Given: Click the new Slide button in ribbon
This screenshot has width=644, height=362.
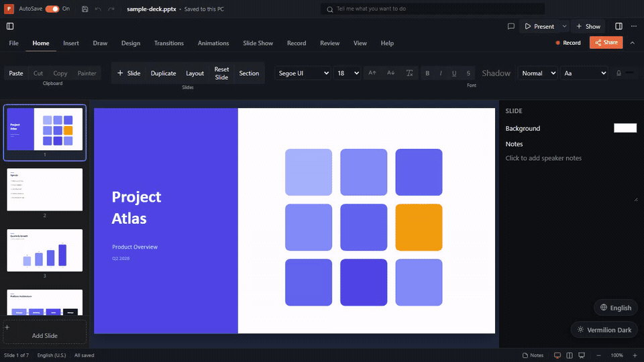Looking at the screenshot, I should coord(129,73).
